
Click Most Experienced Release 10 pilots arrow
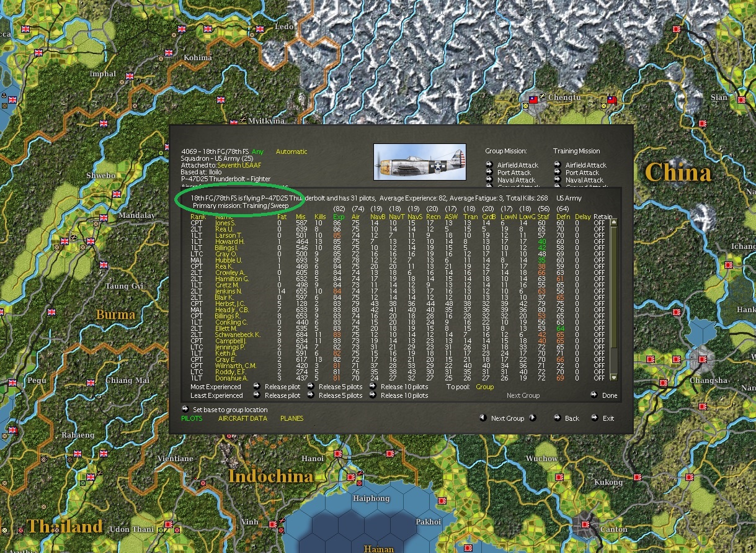[372, 387]
